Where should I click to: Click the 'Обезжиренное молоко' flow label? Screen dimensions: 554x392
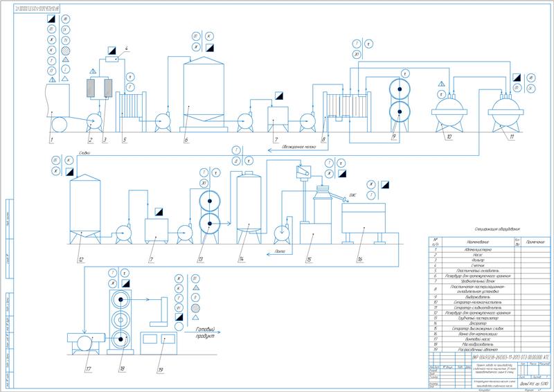(x=299, y=146)
